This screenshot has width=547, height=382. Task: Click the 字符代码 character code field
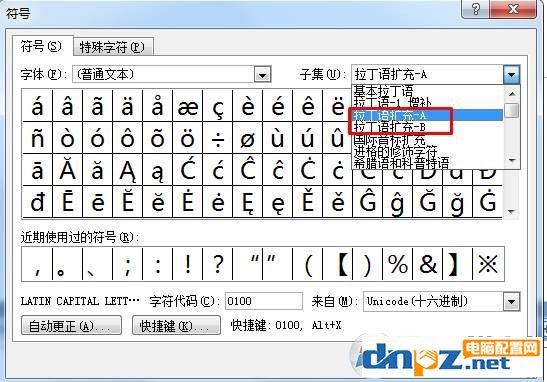[264, 301]
